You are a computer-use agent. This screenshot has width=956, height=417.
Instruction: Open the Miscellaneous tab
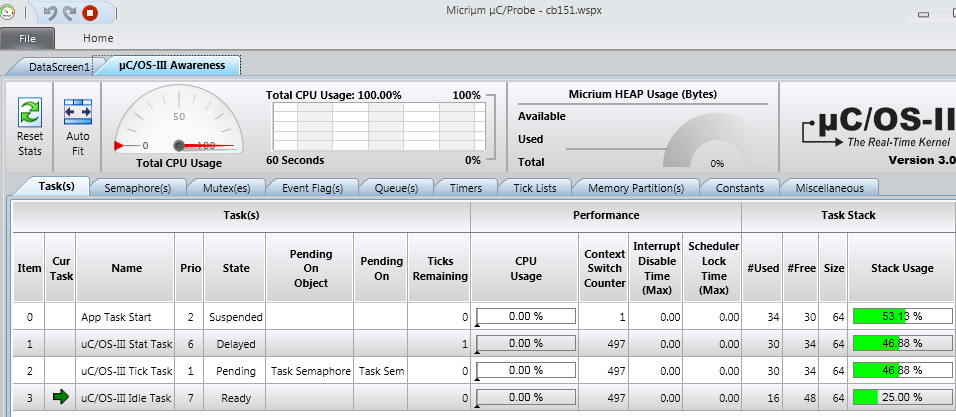click(x=829, y=188)
